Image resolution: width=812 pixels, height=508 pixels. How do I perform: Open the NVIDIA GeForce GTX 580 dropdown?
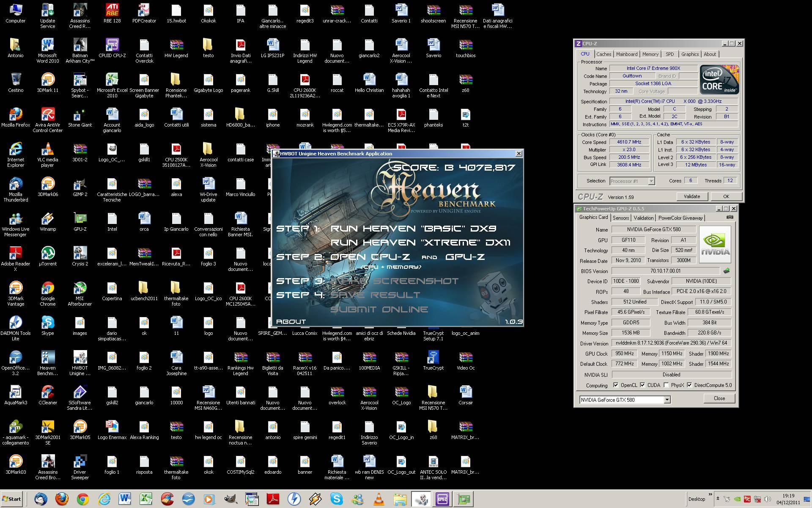[x=667, y=400]
